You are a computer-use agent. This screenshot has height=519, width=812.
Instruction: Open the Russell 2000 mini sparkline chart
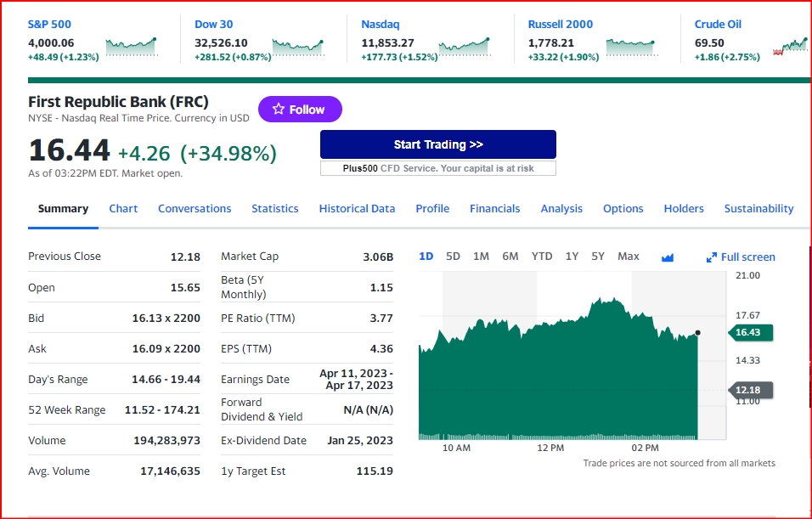[x=632, y=47]
